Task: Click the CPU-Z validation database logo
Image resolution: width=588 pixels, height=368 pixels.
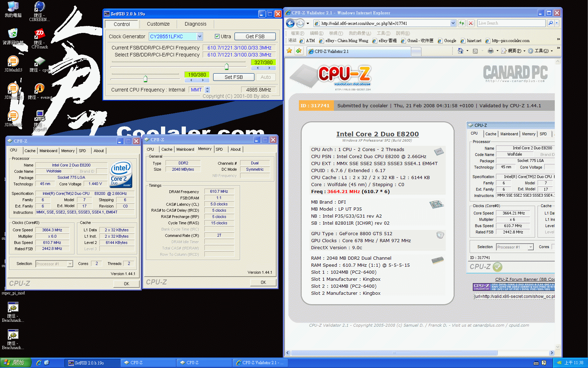Action: (x=331, y=77)
